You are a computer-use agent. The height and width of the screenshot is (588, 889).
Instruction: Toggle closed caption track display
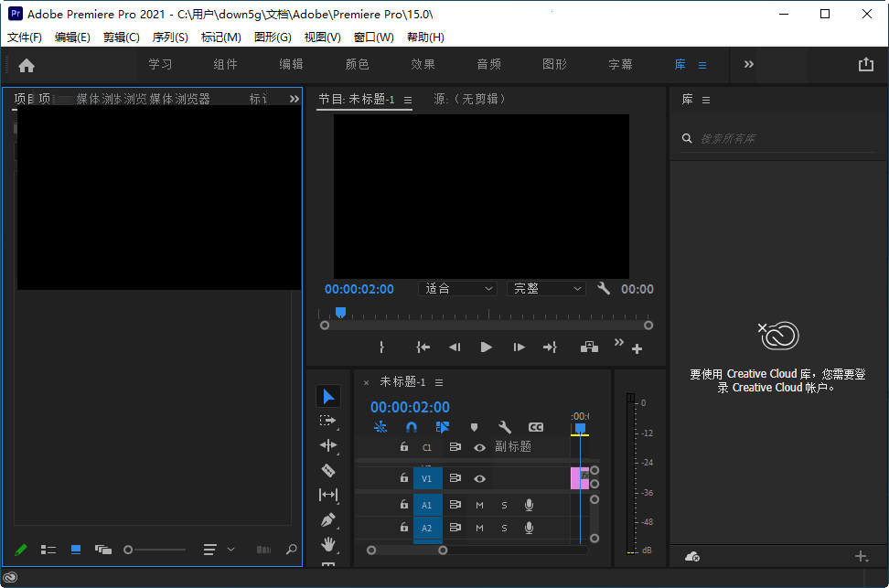coord(536,427)
